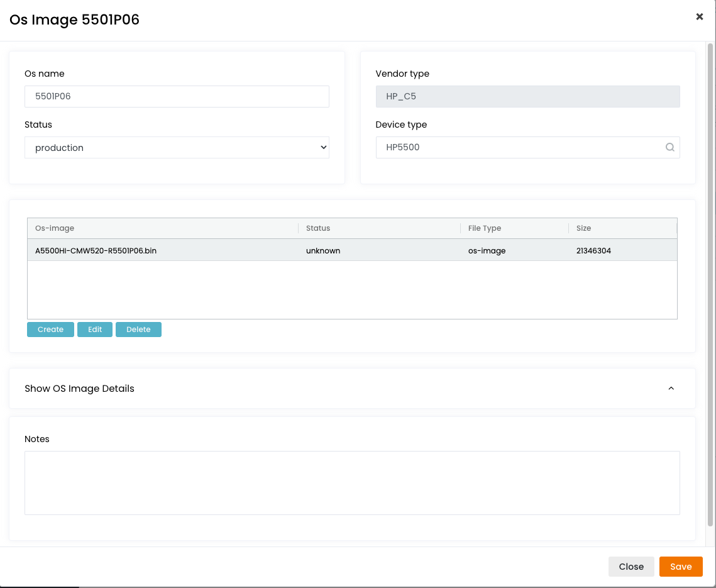The image size is (716, 588).
Task: Click the Device type search icon
Action: [670, 147]
